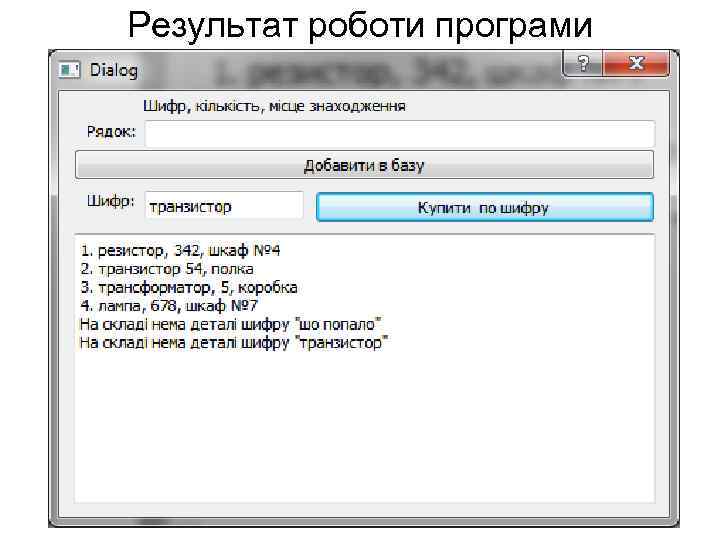
Task: Click message about missing шифру "транзистор"
Action: click(233, 343)
